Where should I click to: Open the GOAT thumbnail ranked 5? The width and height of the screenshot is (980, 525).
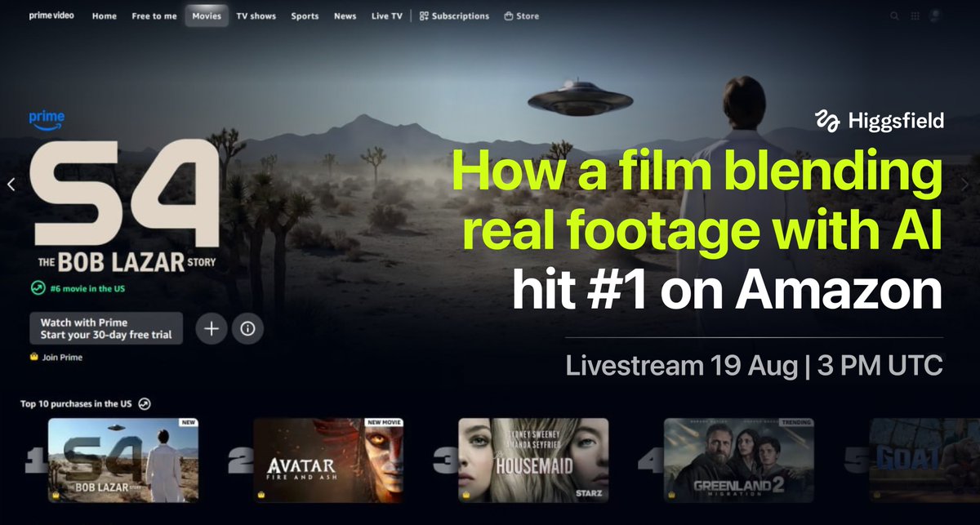tap(924, 460)
